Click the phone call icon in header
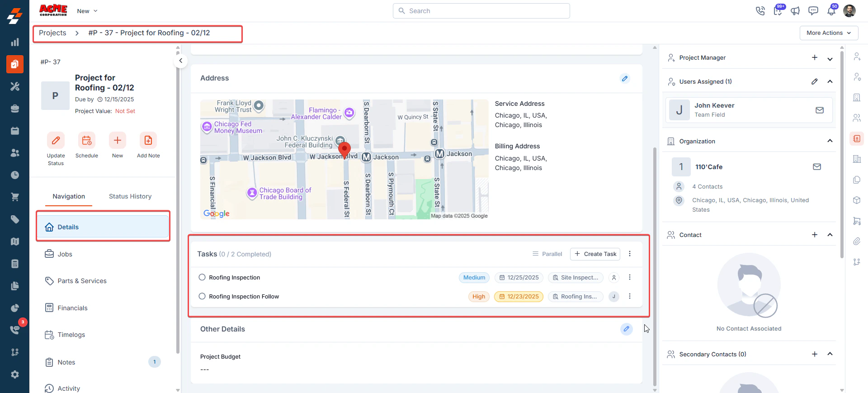 pos(760,11)
